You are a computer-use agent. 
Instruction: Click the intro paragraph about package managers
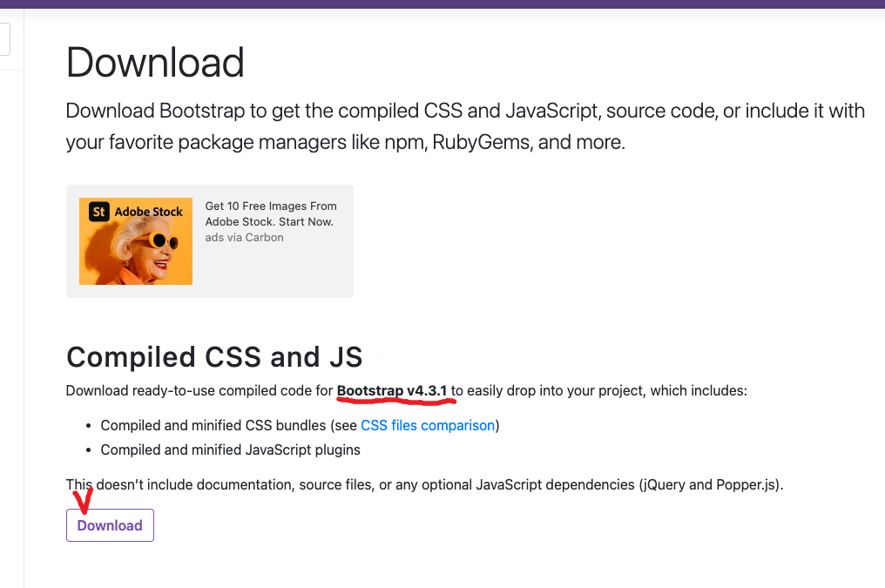(x=465, y=126)
